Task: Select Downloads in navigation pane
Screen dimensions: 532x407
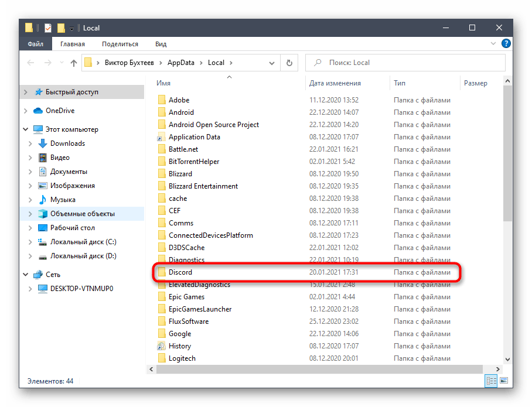Action: (67, 143)
